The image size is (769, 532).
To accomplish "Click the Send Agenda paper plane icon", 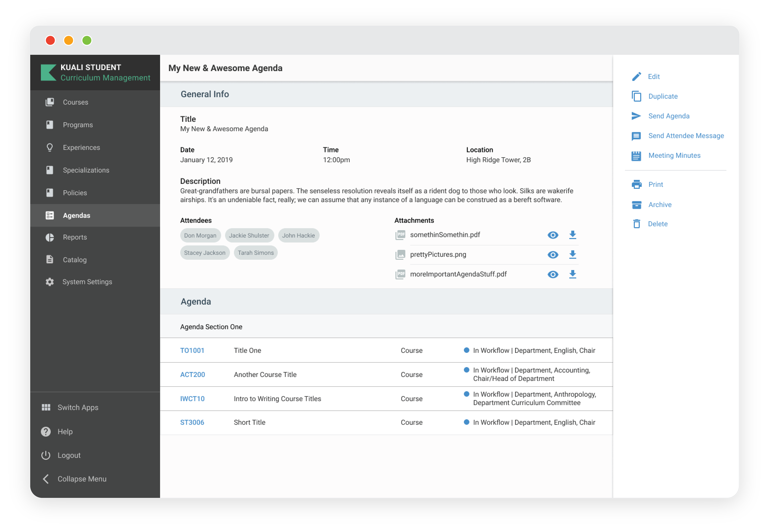I will click(636, 116).
